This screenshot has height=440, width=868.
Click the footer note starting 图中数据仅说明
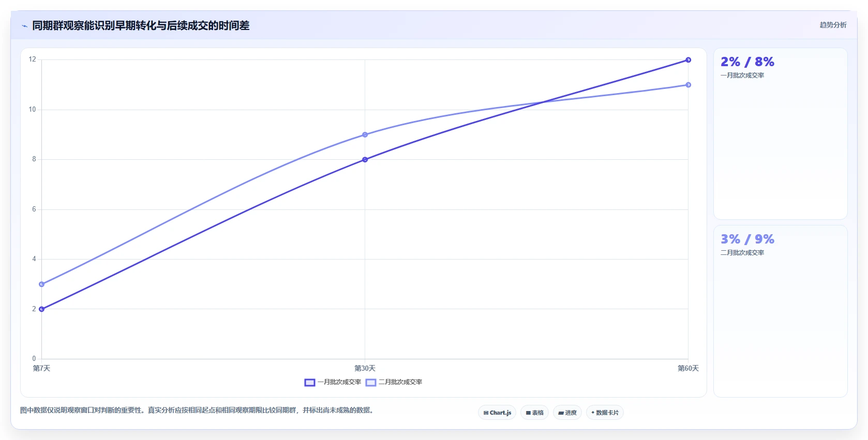point(197,410)
